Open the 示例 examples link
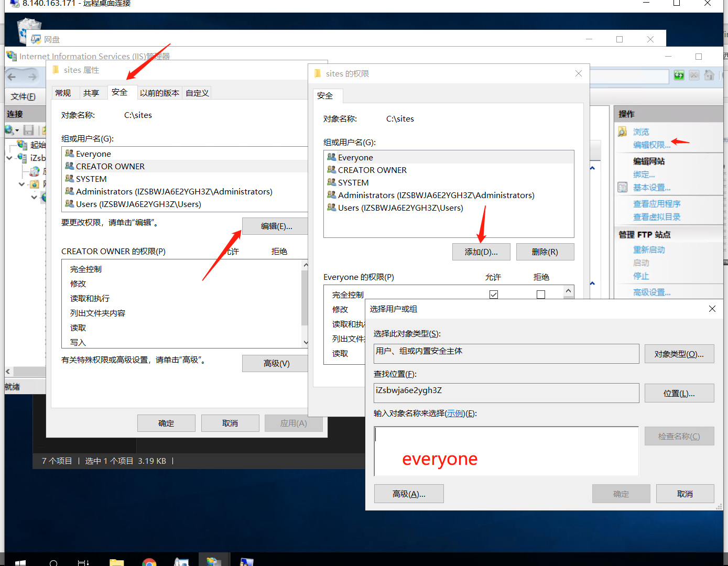728x566 pixels. pos(455,413)
